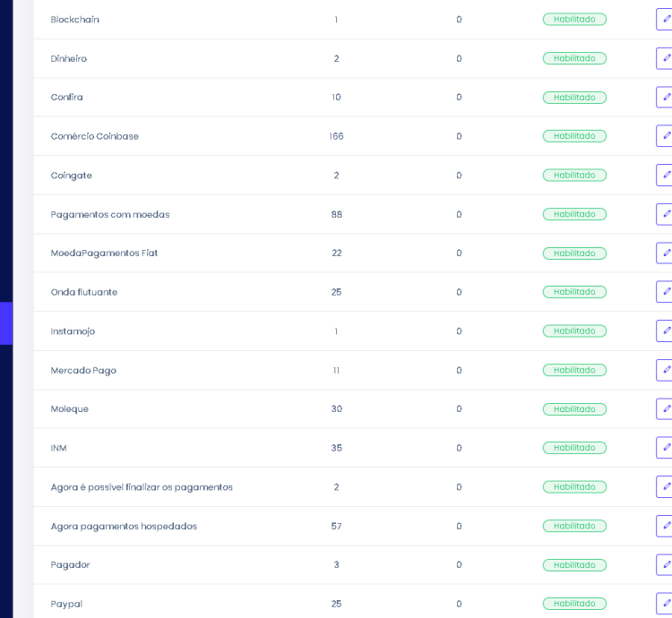The width and height of the screenshot is (672, 618).
Task: Select the Habilitado status of INM
Action: [574, 448]
